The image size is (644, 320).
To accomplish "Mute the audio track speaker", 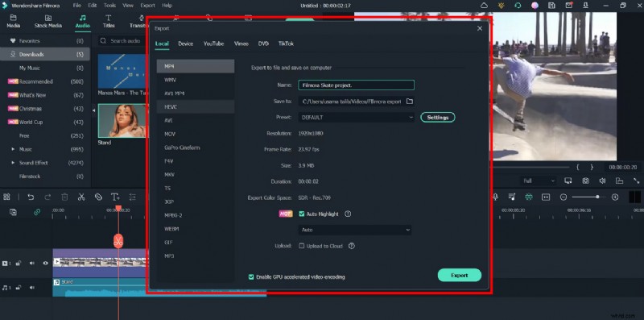I will point(31,288).
